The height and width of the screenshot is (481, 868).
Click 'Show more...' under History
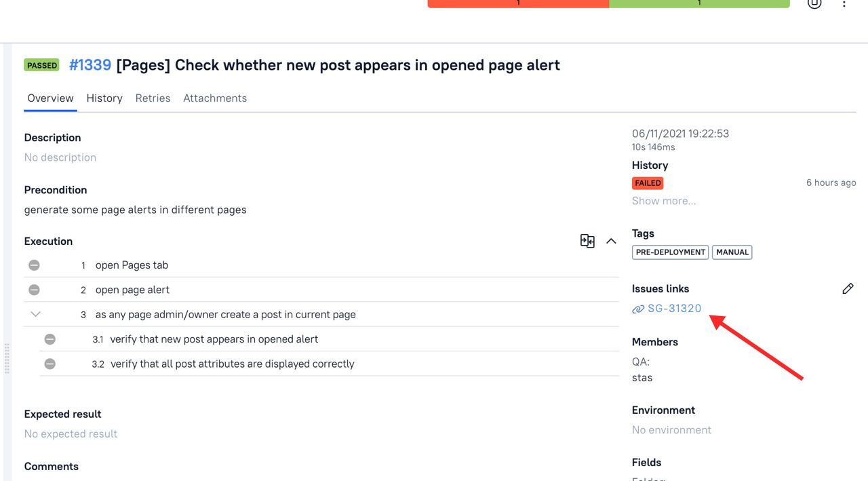(x=664, y=201)
